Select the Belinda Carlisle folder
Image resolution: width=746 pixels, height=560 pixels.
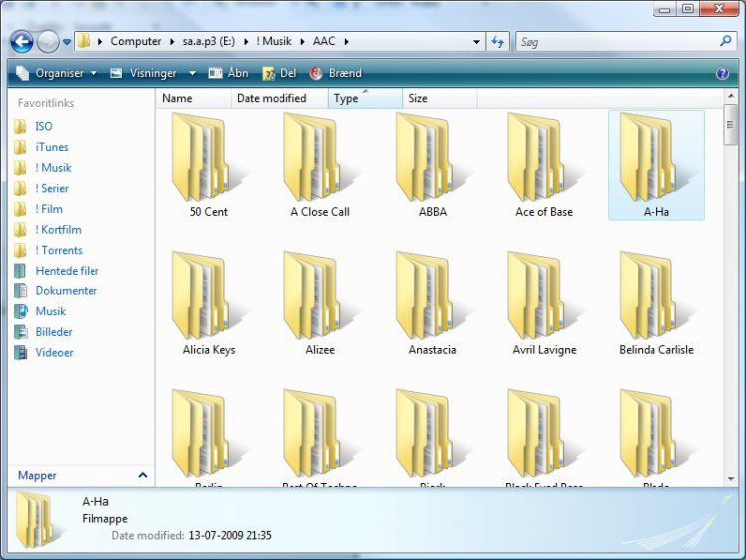(656, 303)
